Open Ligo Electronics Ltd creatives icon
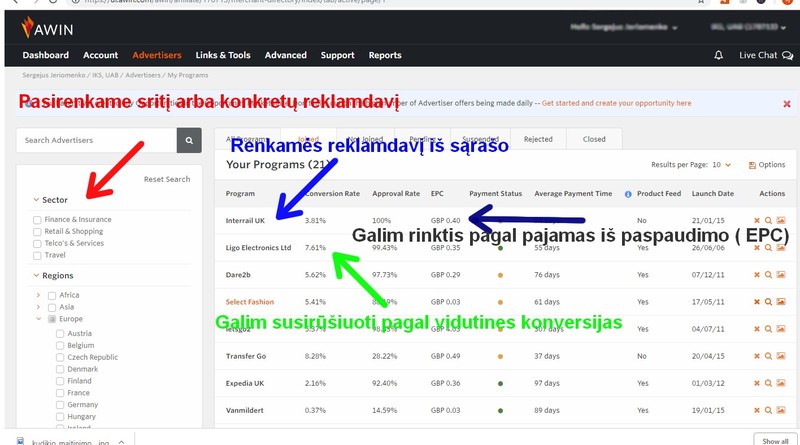 [x=781, y=248]
